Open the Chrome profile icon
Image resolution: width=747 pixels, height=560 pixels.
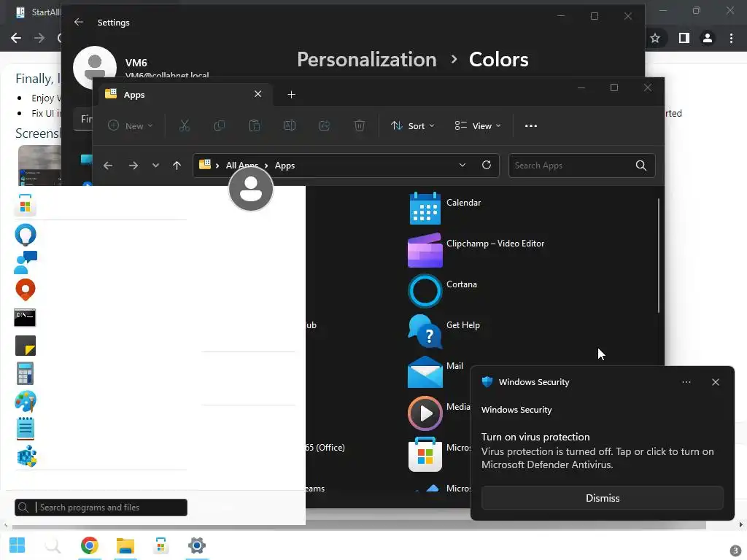click(x=708, y=38)
